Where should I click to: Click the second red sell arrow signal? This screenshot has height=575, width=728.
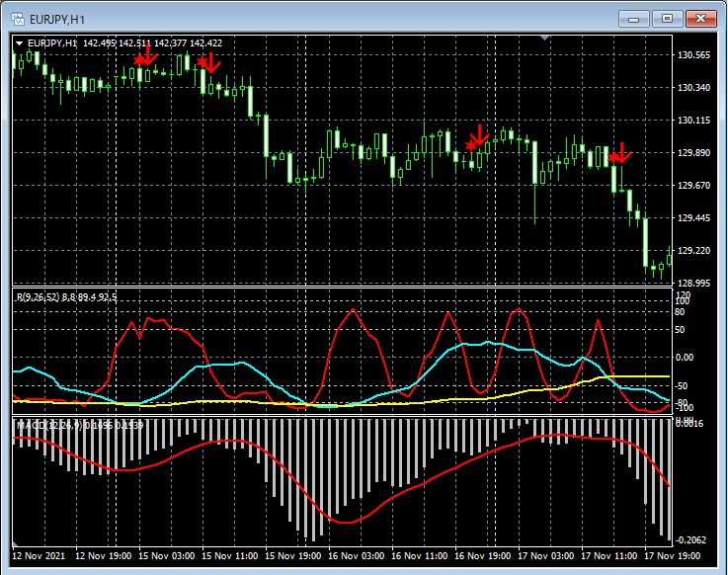(208, 64)
